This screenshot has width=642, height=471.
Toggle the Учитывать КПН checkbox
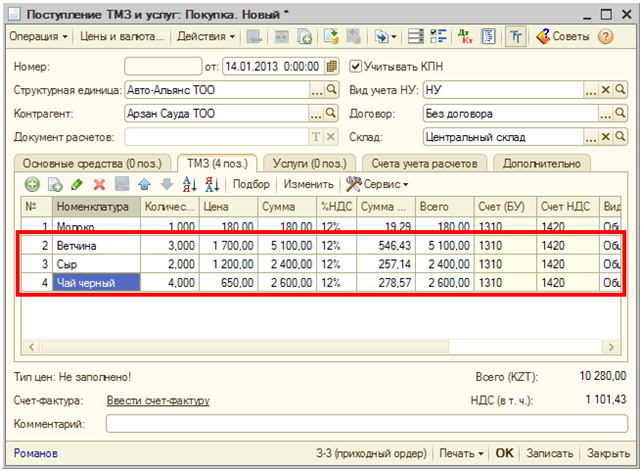(356, 66)
